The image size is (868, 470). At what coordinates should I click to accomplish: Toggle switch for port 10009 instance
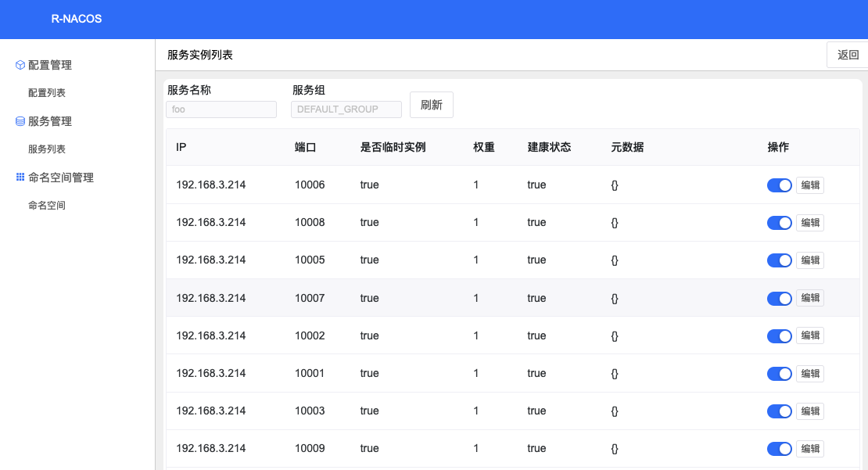780,449
